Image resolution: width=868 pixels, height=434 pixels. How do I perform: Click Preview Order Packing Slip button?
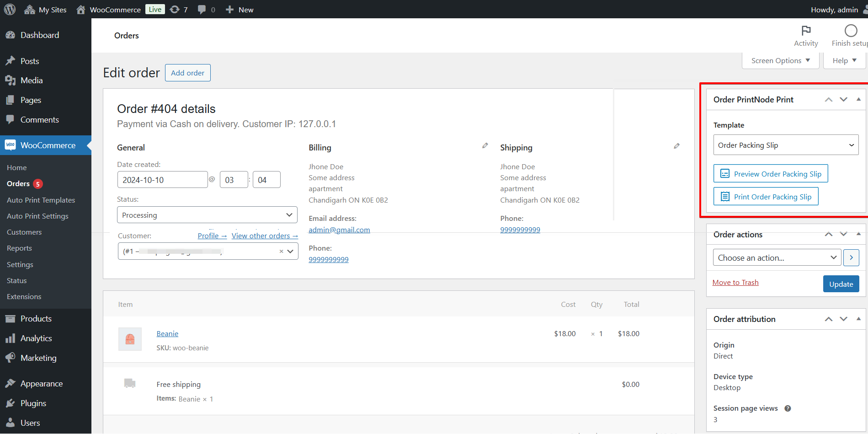(771, 173)
